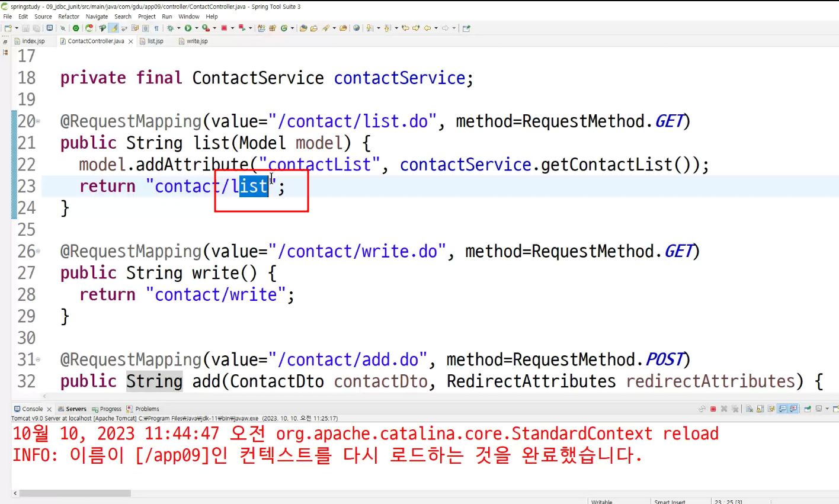Open the File menu
This screenshot has width=839, height=504.
click(x=8, y=17)
